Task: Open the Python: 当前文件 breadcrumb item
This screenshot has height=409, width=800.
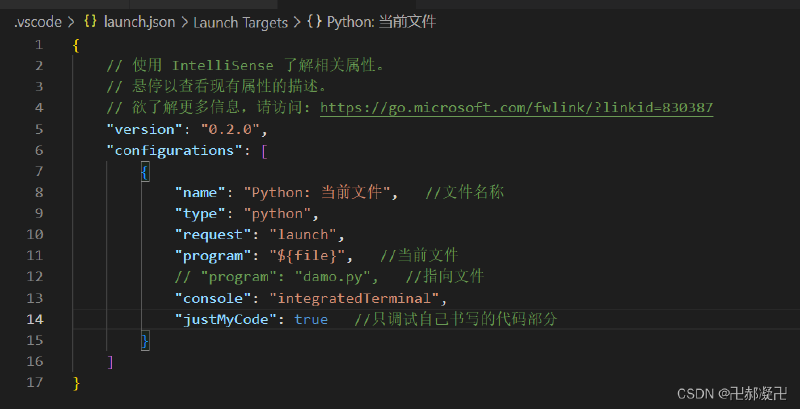Action: (x=381, y=22)
